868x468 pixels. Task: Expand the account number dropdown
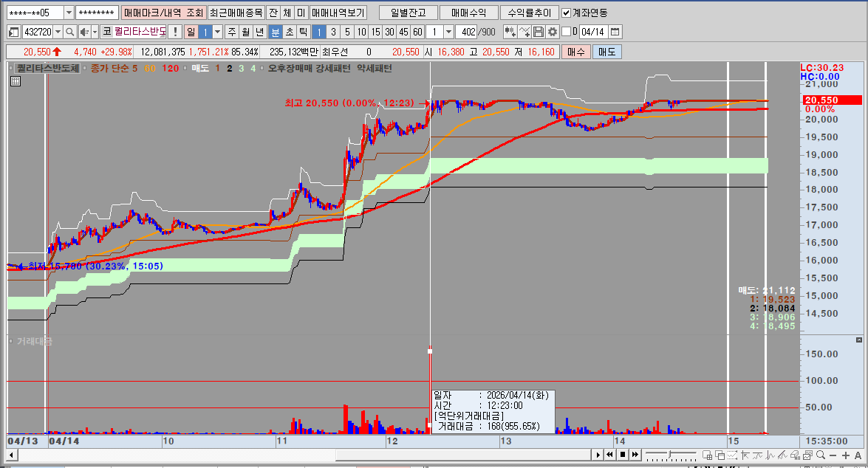point(69,13)
